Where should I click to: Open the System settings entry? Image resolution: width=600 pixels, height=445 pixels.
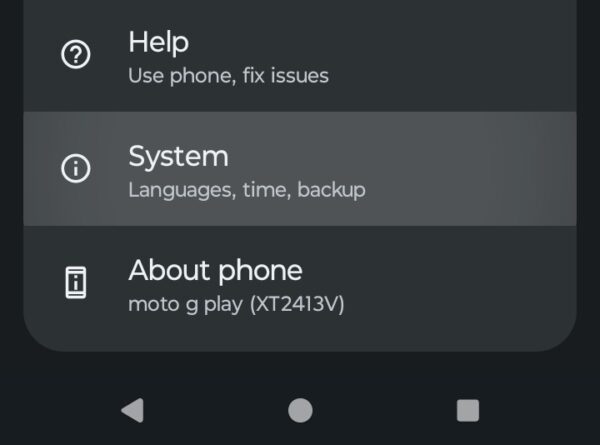click(x=300, y=169)
